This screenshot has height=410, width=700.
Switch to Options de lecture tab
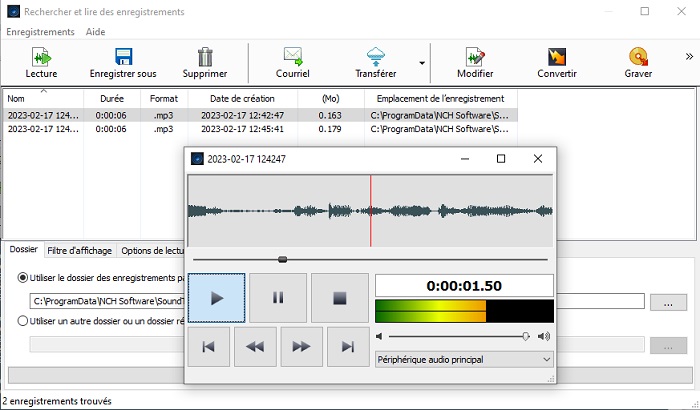pyautogui.click(x=151, y=251)
